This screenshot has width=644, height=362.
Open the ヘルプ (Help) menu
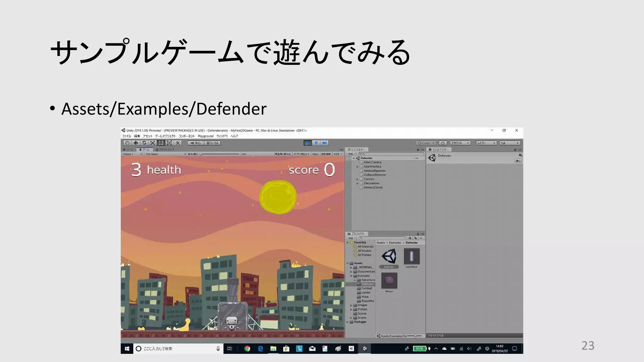coord(234,136)
